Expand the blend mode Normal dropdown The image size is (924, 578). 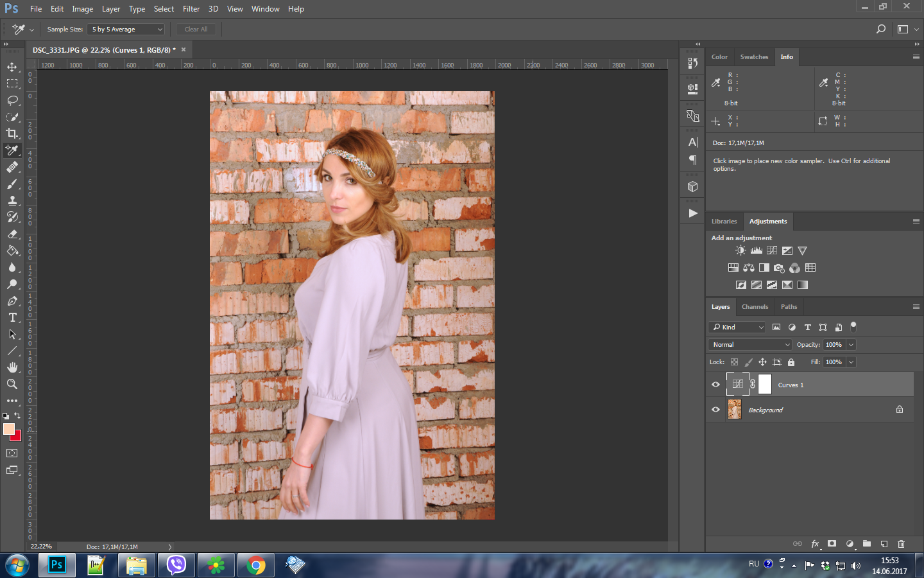coord(750,345)
